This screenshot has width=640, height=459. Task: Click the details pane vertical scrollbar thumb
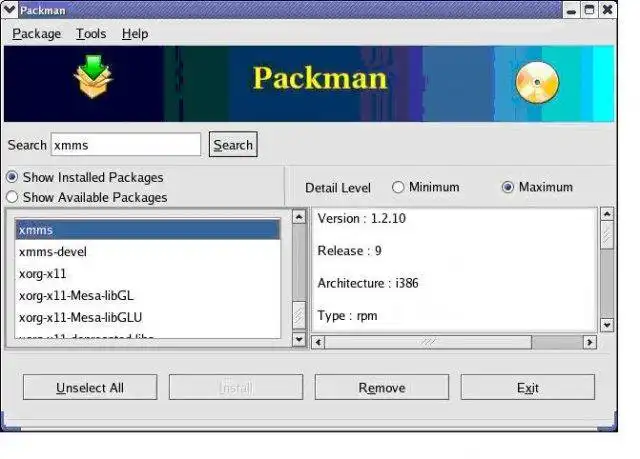(x=607, y=235)
